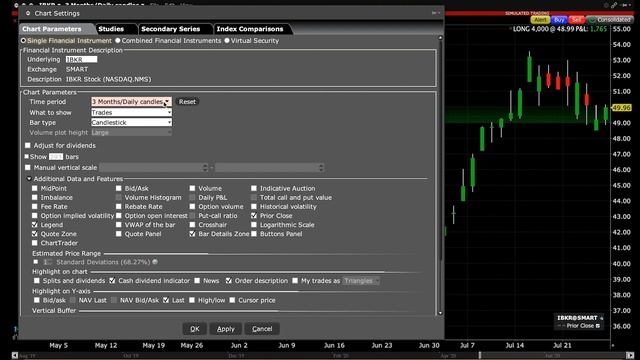The width and height of the screenshot is (640, 360).
Task: Turn on the Crosshair checkbox
Action: pyautogui.click(x=192, y=224)
